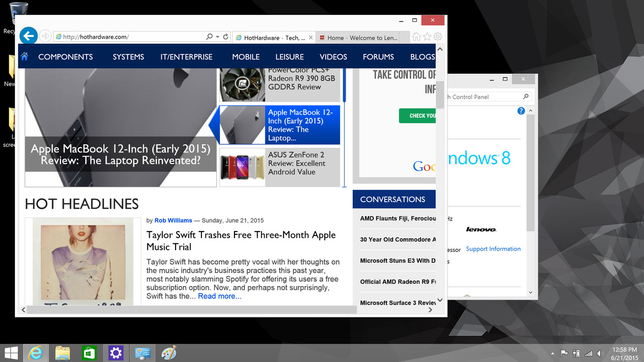
Task: Click the Control Panel scrollbar up arrow
Action: click(x=531, y=111)
